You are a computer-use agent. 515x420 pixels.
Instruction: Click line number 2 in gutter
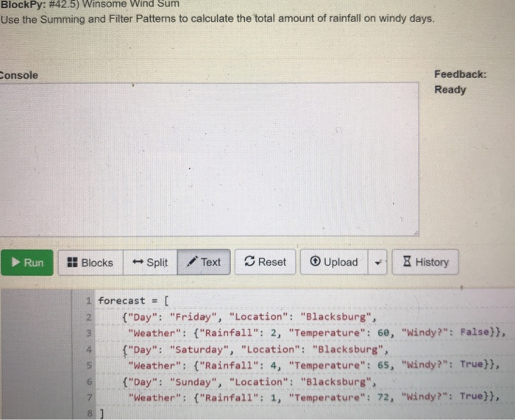(89, 317)
